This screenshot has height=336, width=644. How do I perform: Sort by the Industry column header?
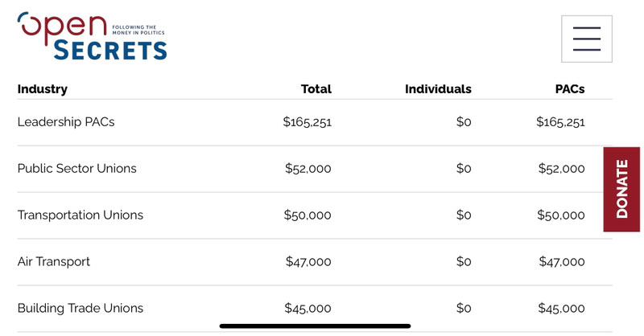43,89
